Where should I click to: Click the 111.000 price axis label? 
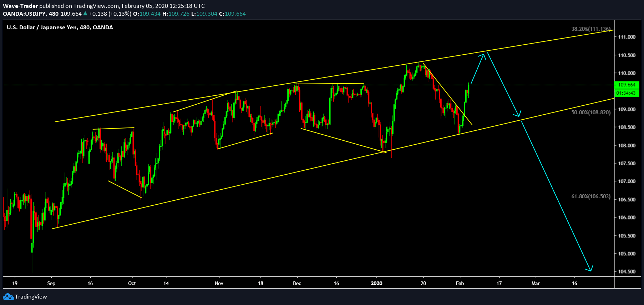(x=627, y=37)
